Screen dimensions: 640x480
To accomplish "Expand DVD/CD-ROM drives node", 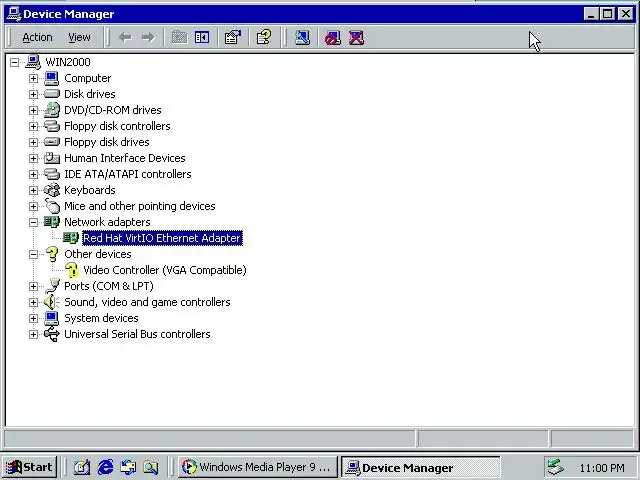I will pos(33,110).
